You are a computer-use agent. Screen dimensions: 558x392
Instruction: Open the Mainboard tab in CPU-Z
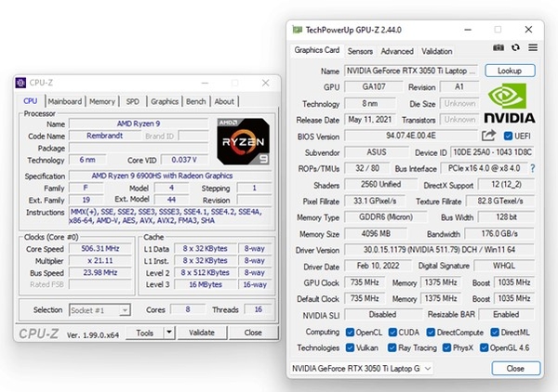tap(64, 101)
